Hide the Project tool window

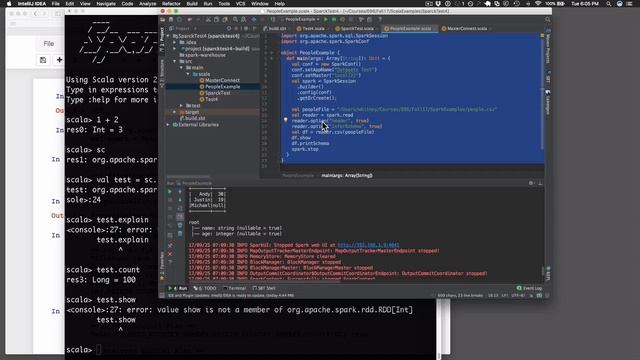[254, 29]
